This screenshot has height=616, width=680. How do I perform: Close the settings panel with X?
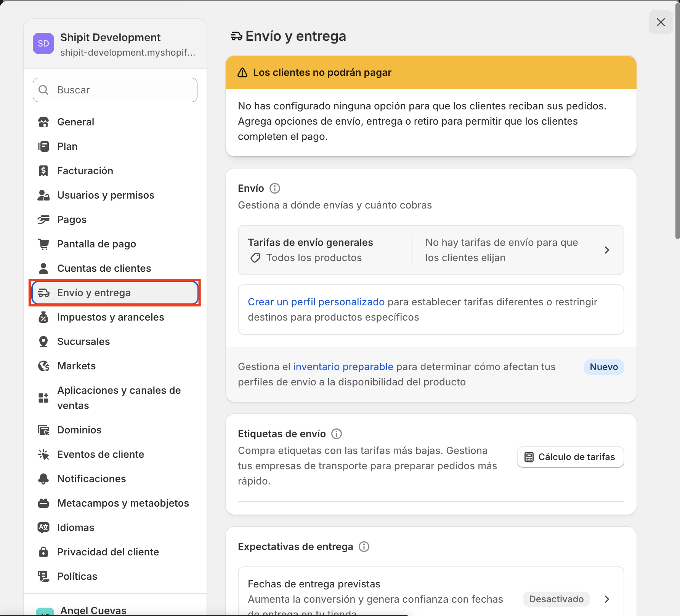(661, 22)
